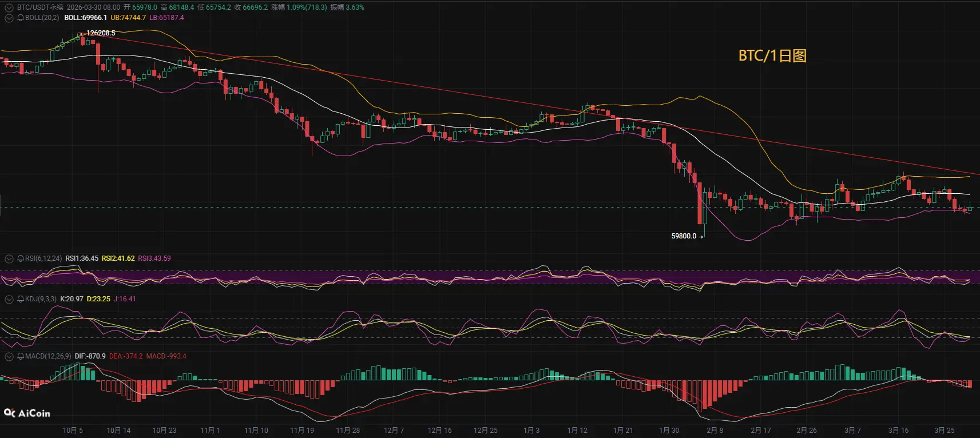Click the 2月 17 date label
This screenshot has width=980, height=438.
761,431
